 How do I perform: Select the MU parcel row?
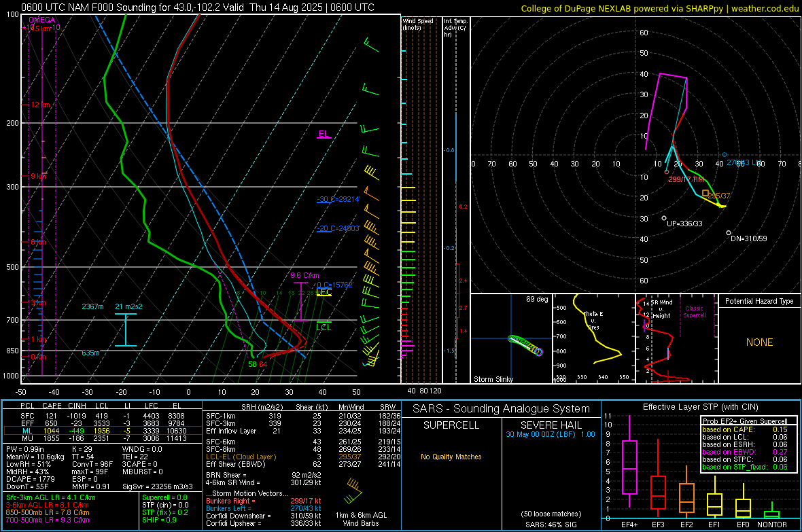(103, 438)
